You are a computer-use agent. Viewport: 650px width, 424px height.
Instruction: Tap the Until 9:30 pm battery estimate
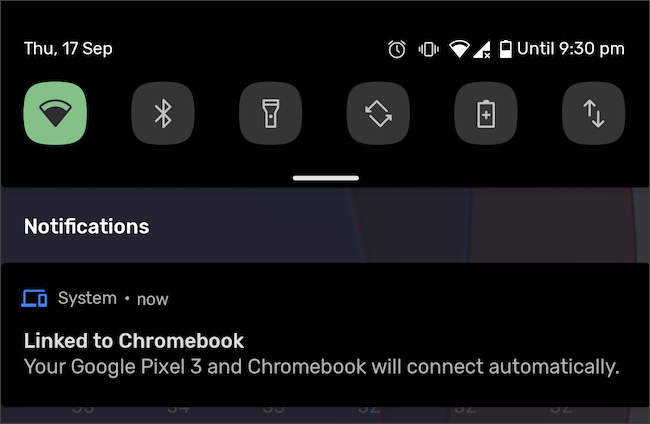tap(571, 49)
